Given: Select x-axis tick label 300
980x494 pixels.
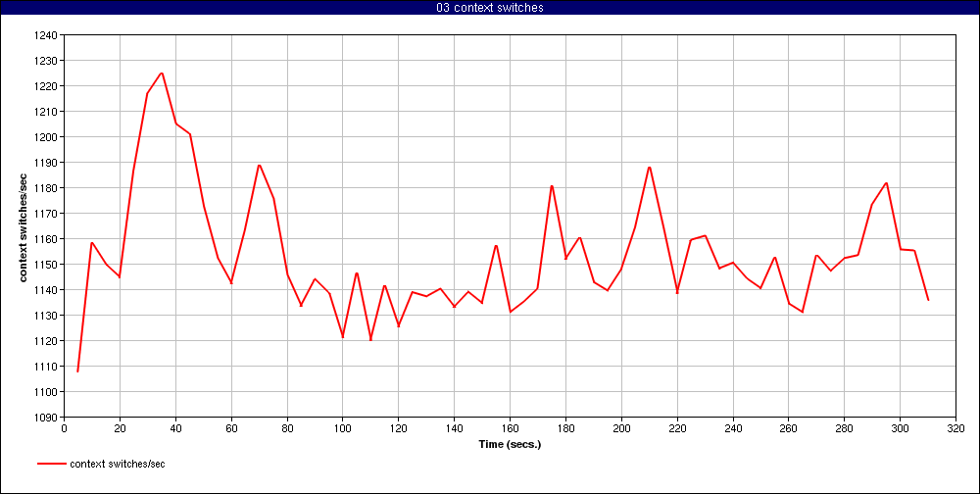Looking at the screenshot, I should pos(900,428).
